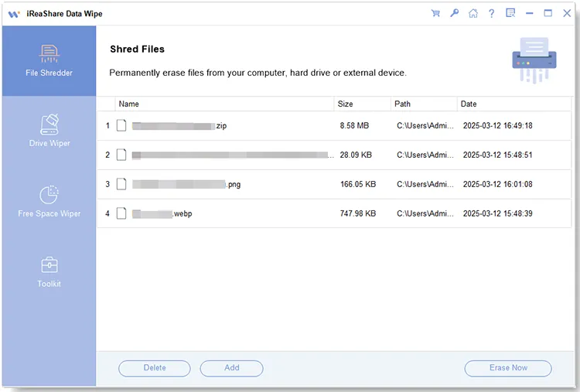
Task: Select the .zip file name
Action: point(179,126)
